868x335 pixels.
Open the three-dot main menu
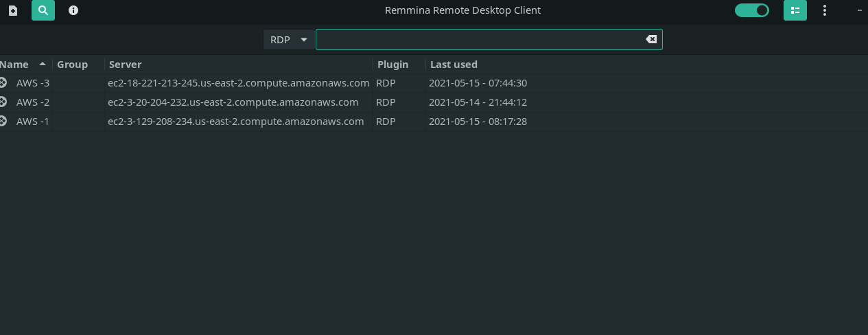click(825, 10)
